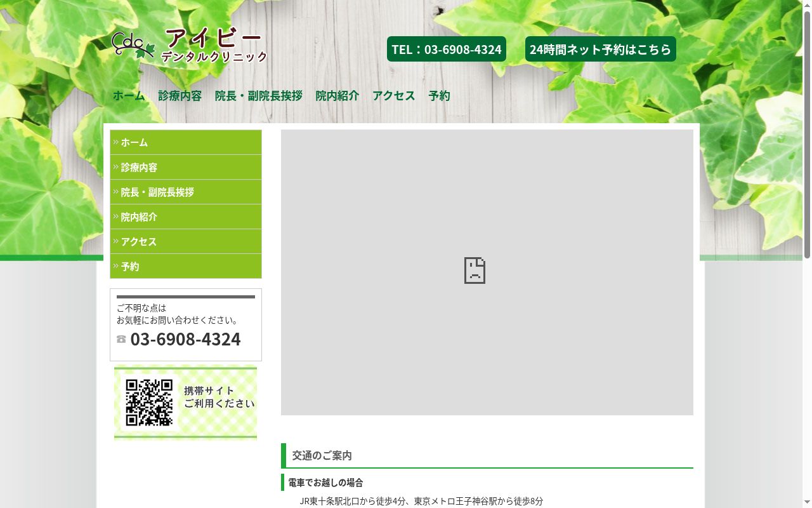
Task: Click the sidebar phone number 03-6908-4324
Action: [185, 339]
